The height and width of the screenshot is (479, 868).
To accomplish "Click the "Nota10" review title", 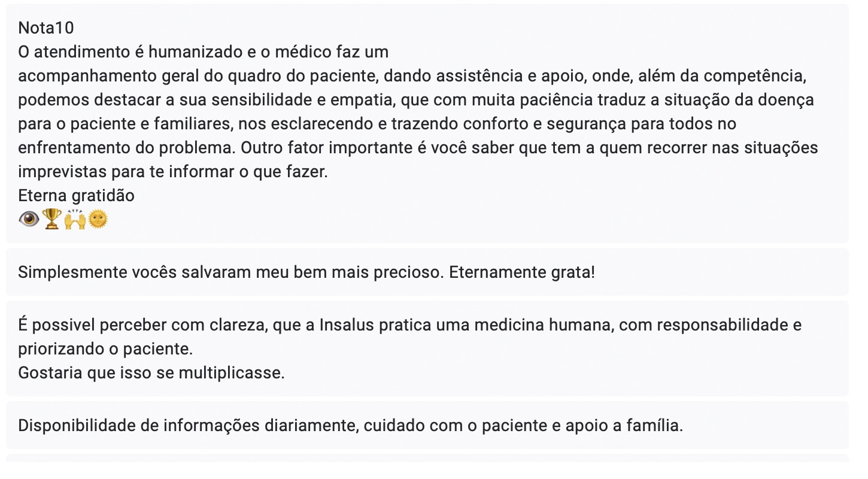I will 46,28.
